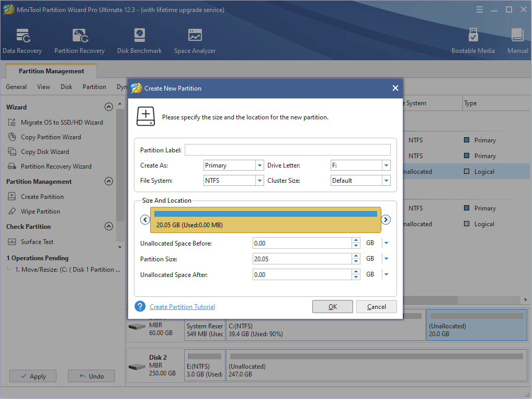Change unit for Unallocated Space Before

(x=386, y=243)
